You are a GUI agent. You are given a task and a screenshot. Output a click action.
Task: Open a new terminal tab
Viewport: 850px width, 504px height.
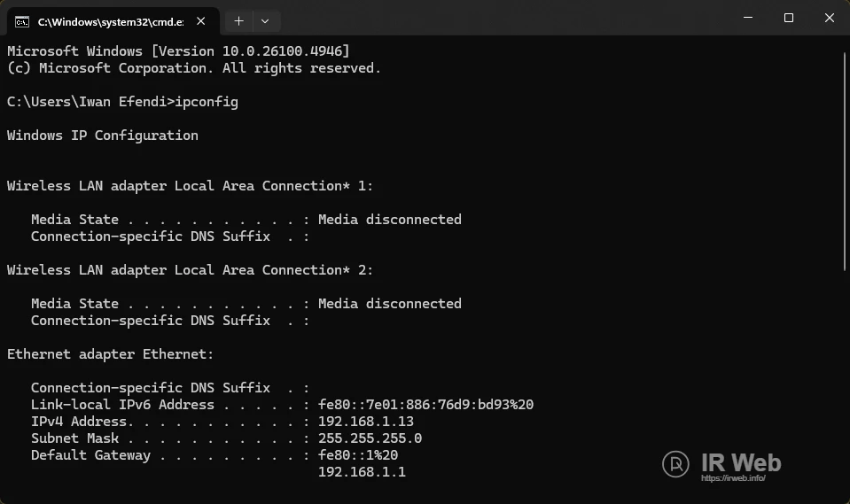pyautogui.click(x=238, y=19)
